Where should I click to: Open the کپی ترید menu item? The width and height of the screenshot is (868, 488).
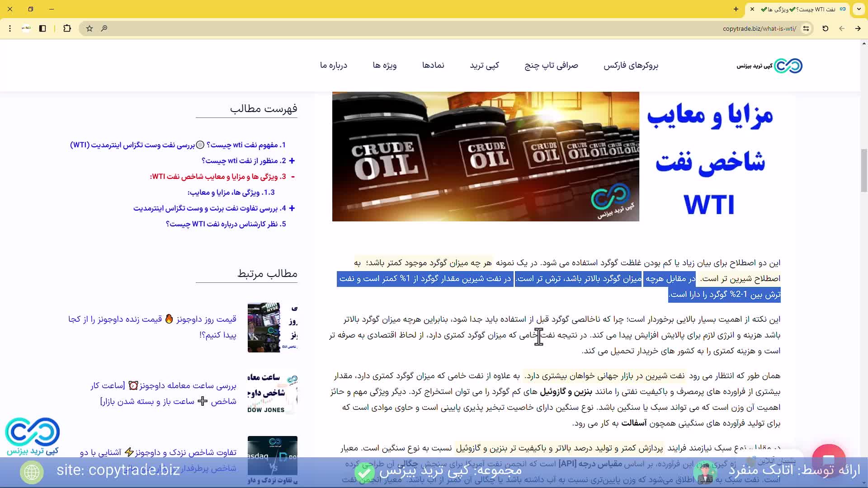click(x=484, y=66)
